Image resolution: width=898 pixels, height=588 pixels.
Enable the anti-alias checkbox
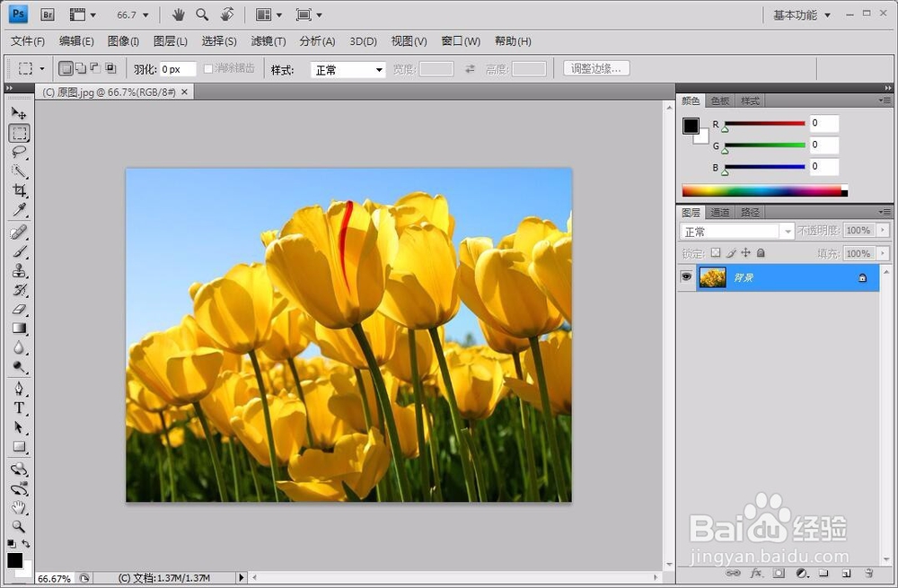click(208, 69)
